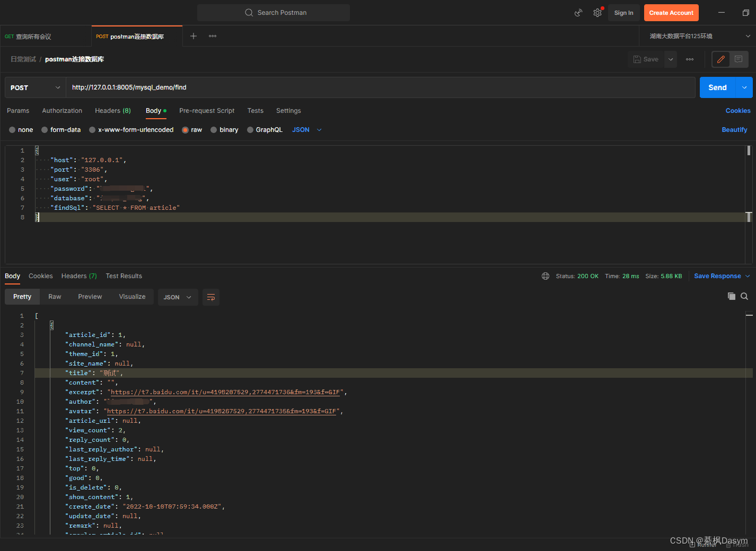
Task: Click the Beautify link
Action: [734, 130]
